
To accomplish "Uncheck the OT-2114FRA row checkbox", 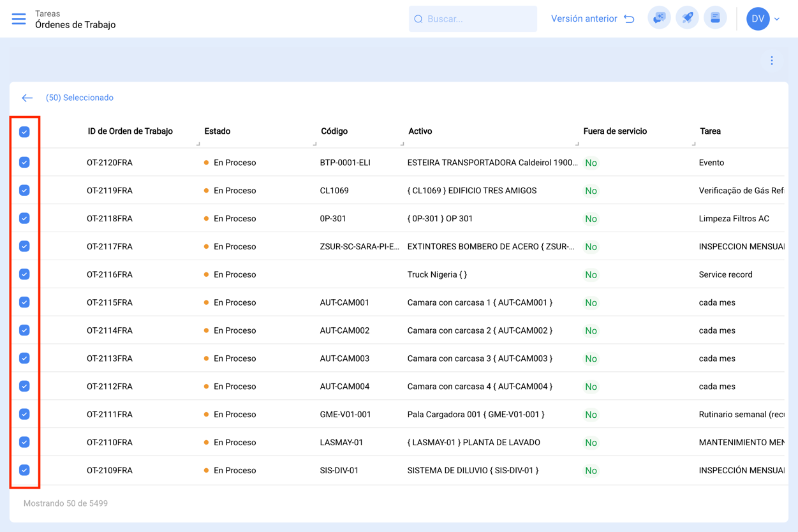I will click(x=24, y=330).
